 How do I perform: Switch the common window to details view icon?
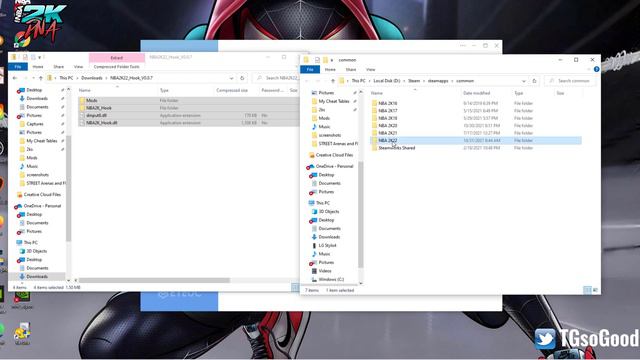click(587, 290)
